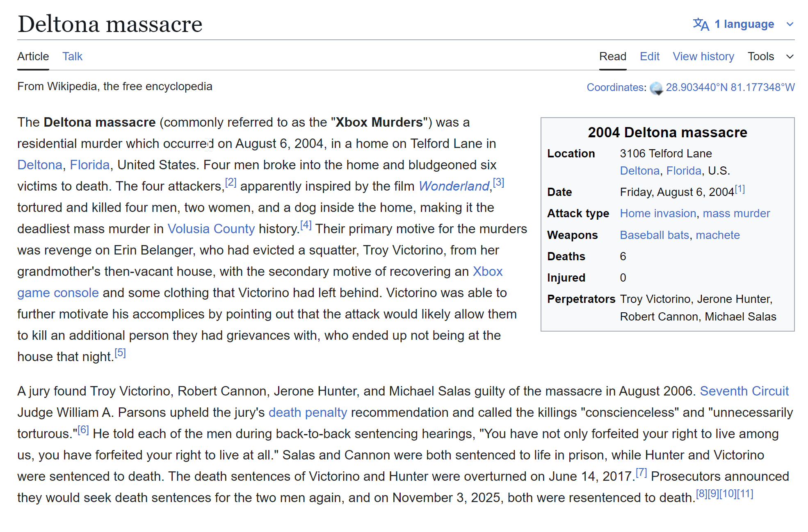The height and width of the screenshot is (532, 808).
Task: Open the Baseball bats link
Action: 654,235
